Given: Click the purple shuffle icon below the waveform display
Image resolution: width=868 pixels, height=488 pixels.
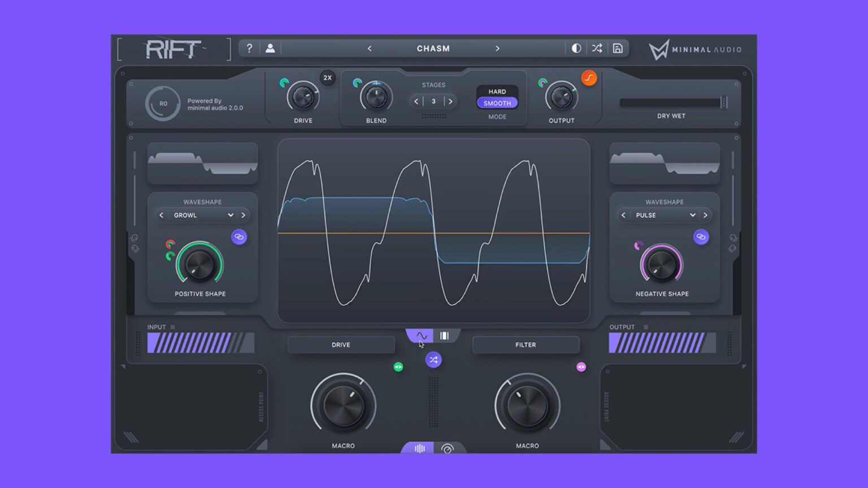Looking at the screenshot, I should [x=433, y=359].
